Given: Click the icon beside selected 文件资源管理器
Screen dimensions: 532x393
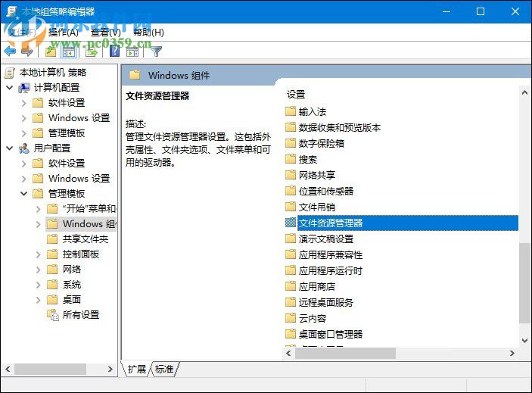Looking at the screenshot, I should click(291, 223).
